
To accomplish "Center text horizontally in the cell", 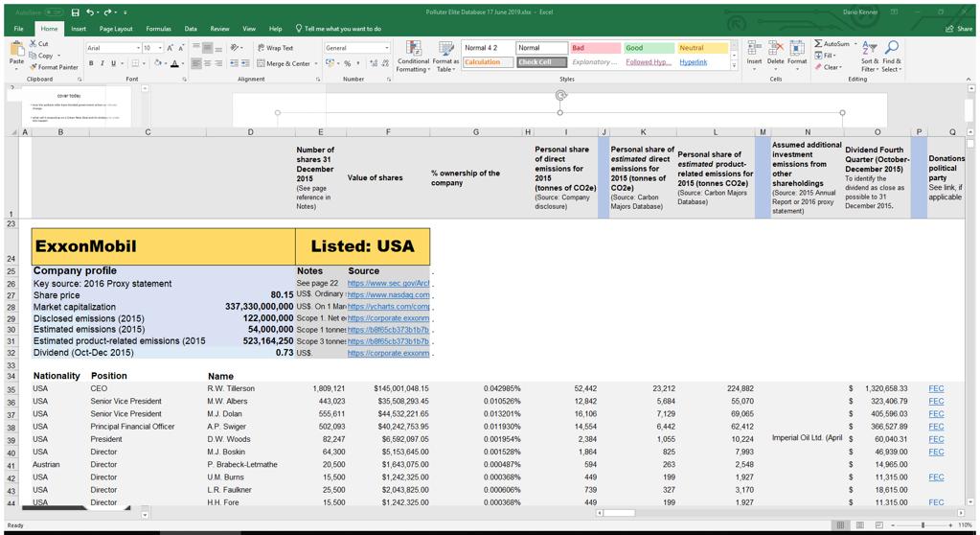I will 208,63.
